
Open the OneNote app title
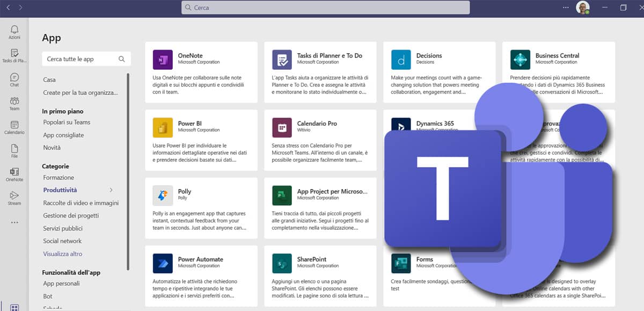[x=190, y=55]
